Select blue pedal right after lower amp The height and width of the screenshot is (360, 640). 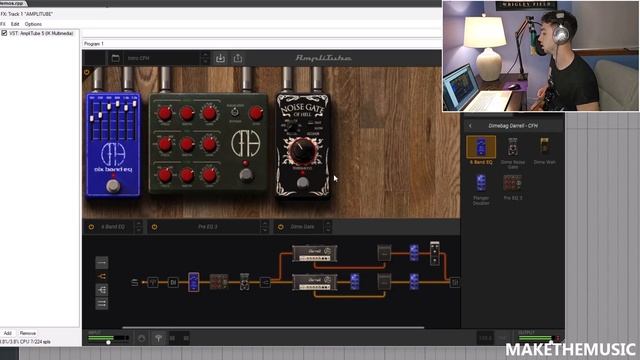click(x=355, y=282)
